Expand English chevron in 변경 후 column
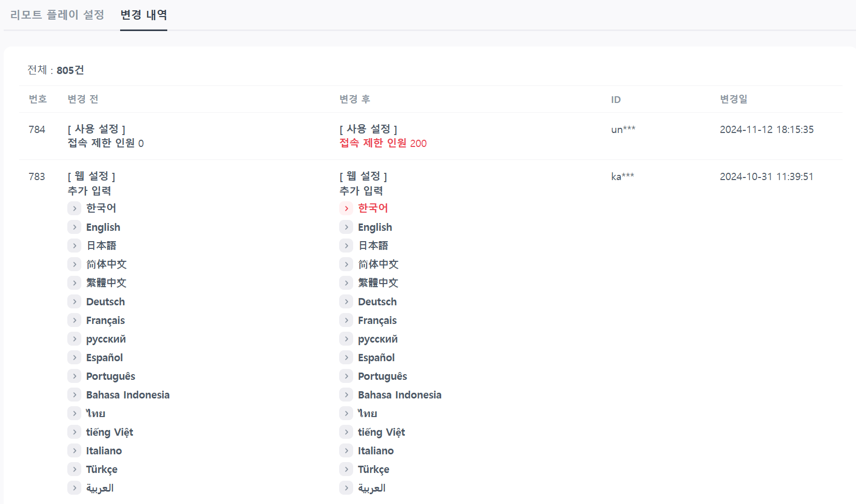The image size is (856, 504). (346, 227)
